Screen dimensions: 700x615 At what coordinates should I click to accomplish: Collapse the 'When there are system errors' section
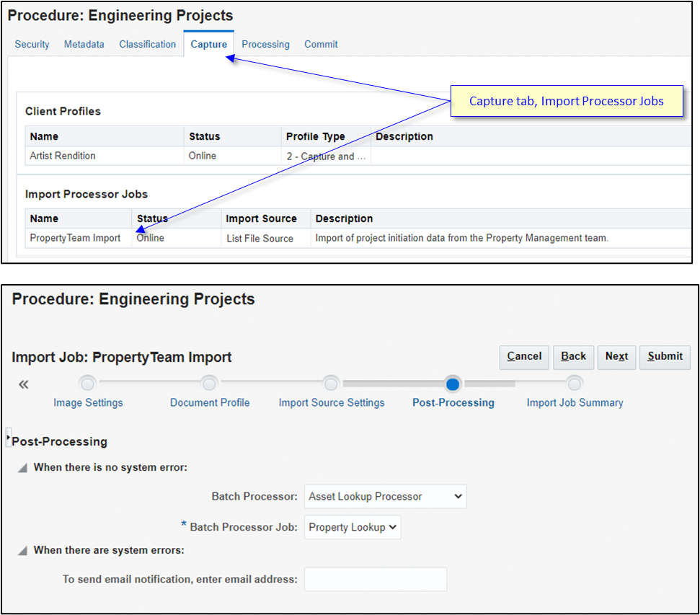(22, 549)
